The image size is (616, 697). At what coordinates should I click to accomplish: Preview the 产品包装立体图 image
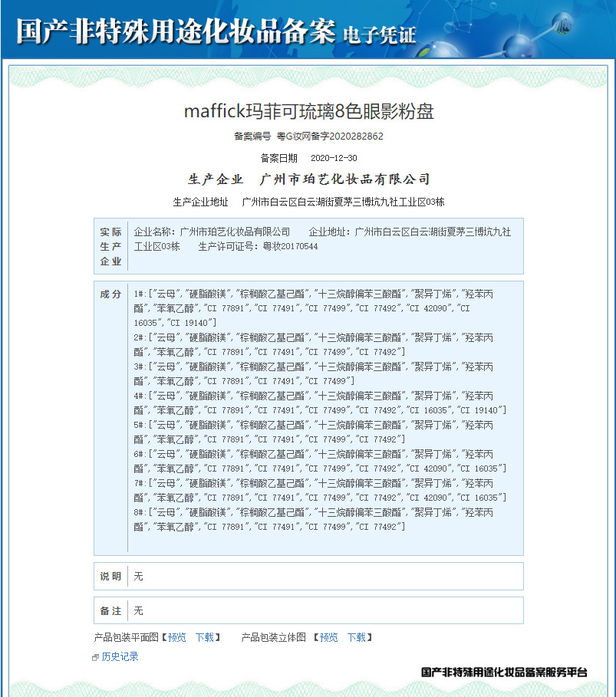(328, 637)
